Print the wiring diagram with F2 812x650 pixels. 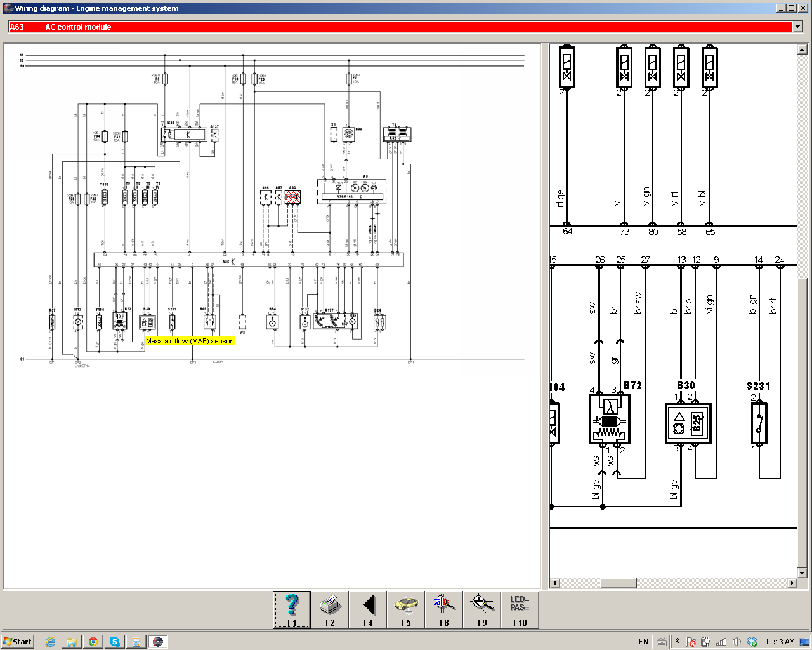pyautogui.click(x=330, y=610)
